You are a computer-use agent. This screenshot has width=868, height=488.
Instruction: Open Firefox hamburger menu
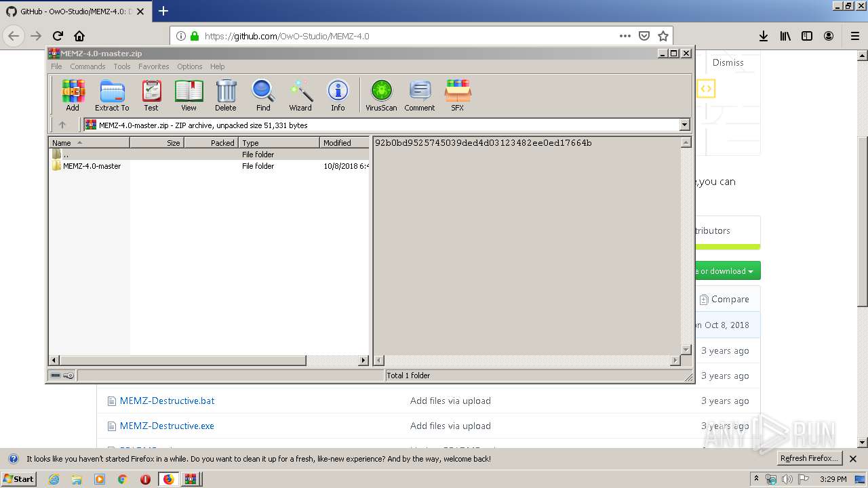click(x=854, y=36)
